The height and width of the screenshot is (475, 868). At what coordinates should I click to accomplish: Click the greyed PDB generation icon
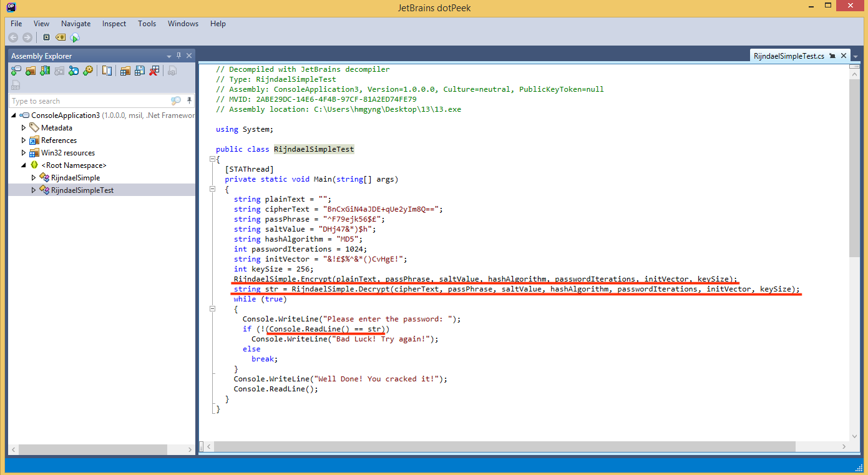tap(16, 85)
